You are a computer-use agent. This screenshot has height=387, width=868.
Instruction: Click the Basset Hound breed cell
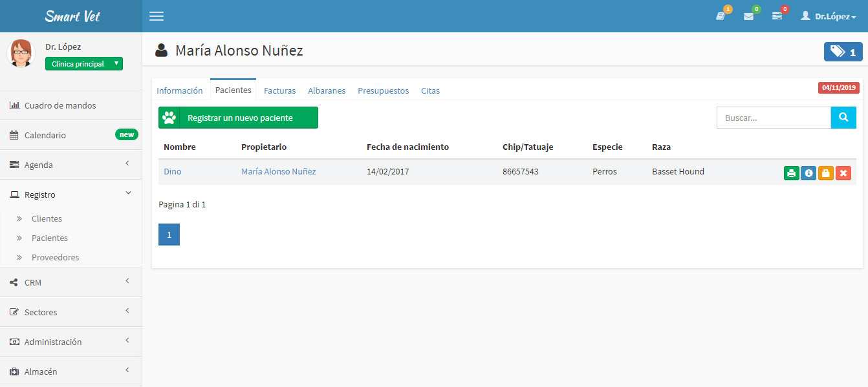point(678,171)
